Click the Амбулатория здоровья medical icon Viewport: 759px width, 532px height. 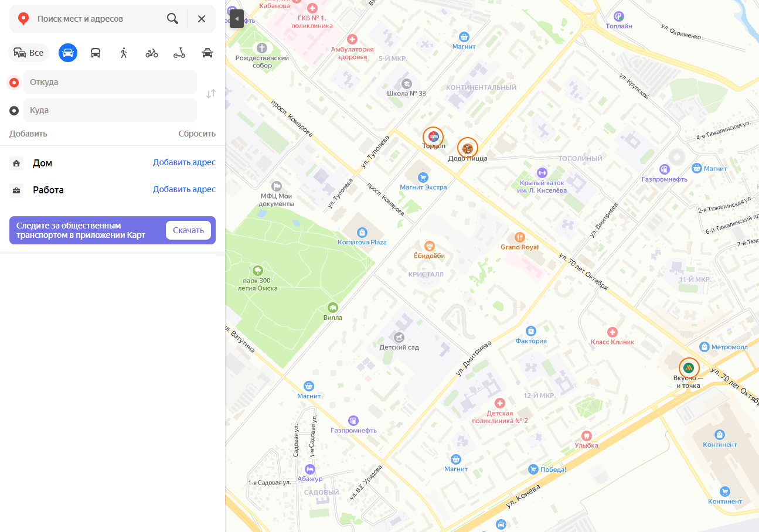pos(352,39)
